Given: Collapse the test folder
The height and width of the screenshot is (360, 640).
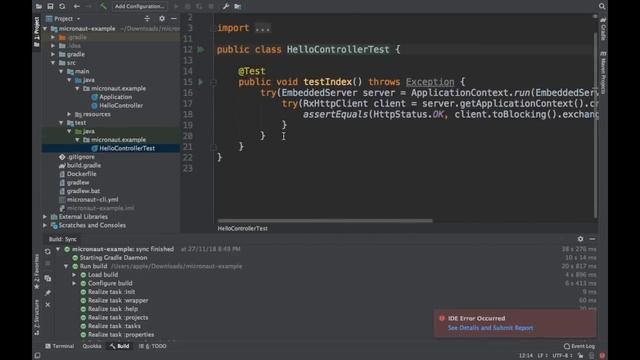Looking at the screenshot, I should tap(61, 123).
